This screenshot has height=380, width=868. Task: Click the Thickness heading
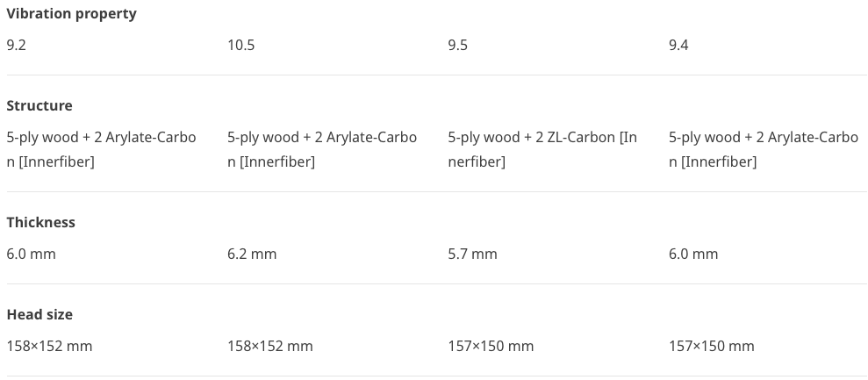pos(41,222)
